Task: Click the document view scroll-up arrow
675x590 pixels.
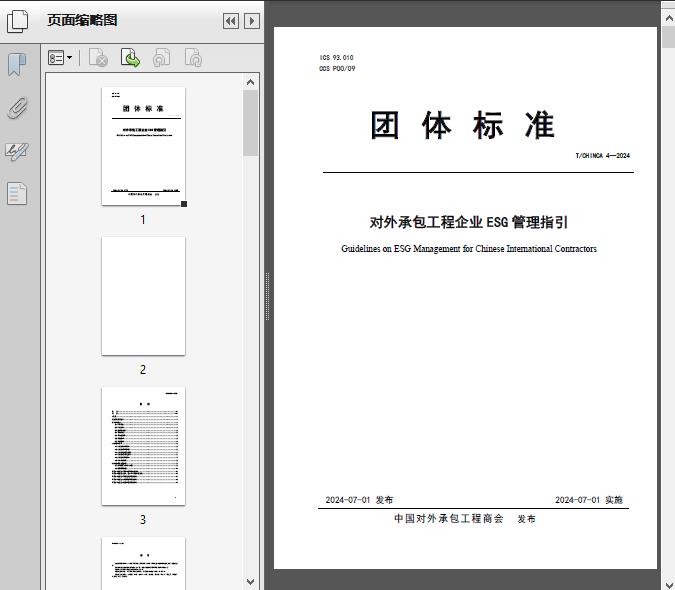Action: pos(669,18)
